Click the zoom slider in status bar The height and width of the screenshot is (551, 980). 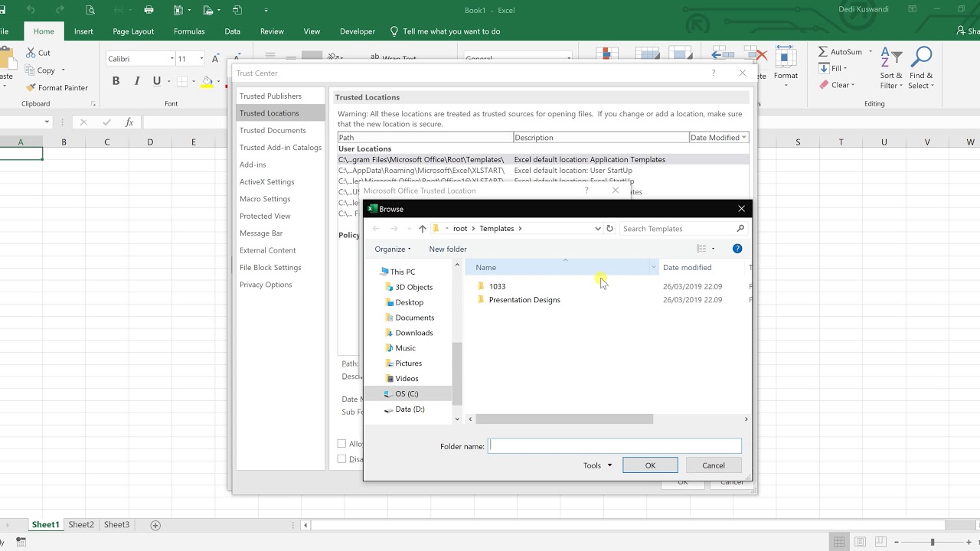click(932, 542)
